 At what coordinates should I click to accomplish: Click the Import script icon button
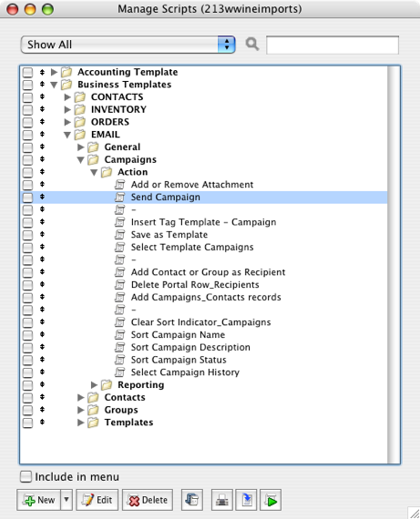click(x=246, y=500)
